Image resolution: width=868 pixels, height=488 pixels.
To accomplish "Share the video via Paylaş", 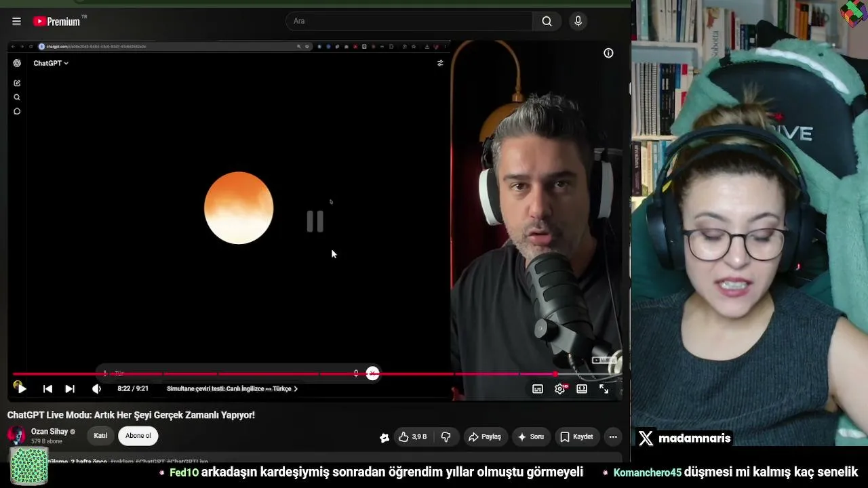I will click(x=485, y=437).
